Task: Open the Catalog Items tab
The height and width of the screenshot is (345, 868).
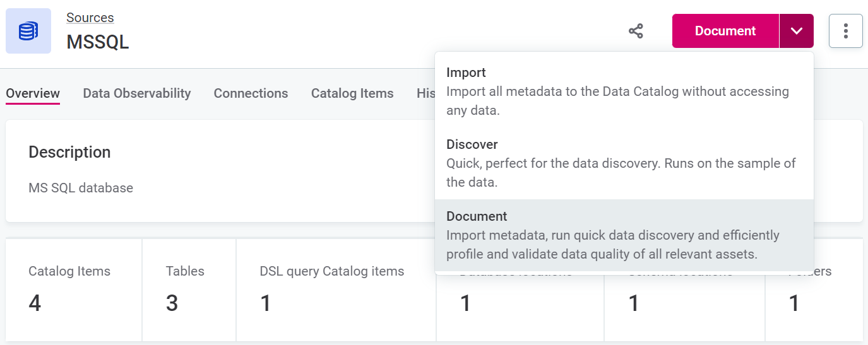Action: (352, 93)
